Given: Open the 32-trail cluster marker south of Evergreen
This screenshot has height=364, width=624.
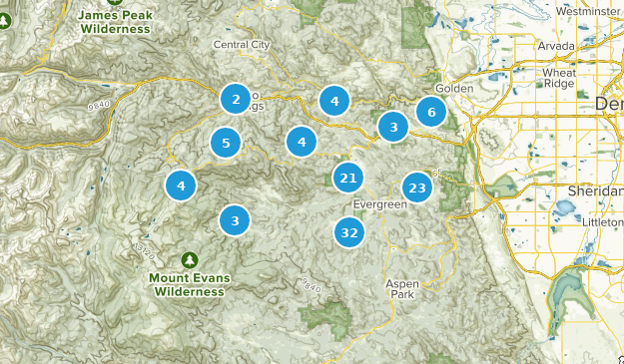Looking at the screenshot, I should pos(349,232).
